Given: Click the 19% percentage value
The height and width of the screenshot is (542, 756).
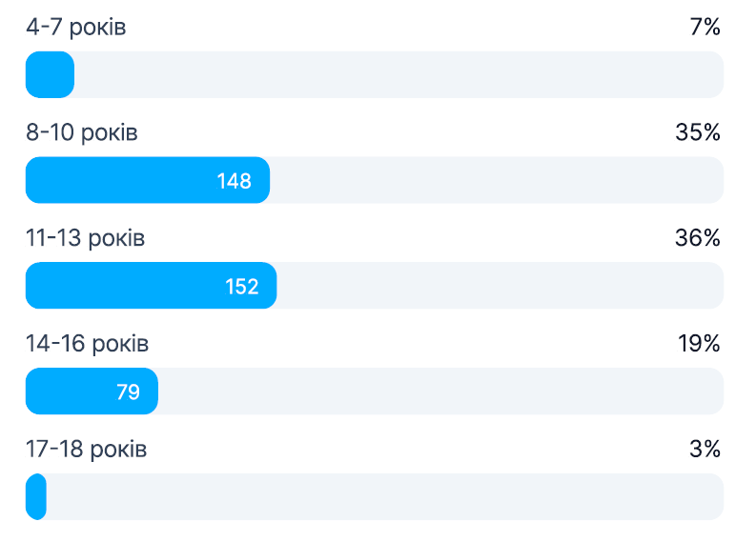Looking at the screenshot, I should [699, 344].
